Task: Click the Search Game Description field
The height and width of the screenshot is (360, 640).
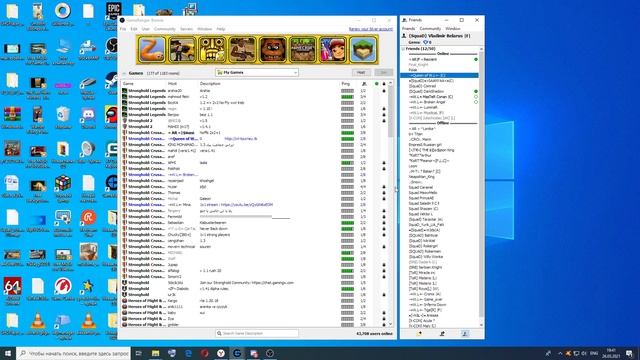Action: point(257,333)
